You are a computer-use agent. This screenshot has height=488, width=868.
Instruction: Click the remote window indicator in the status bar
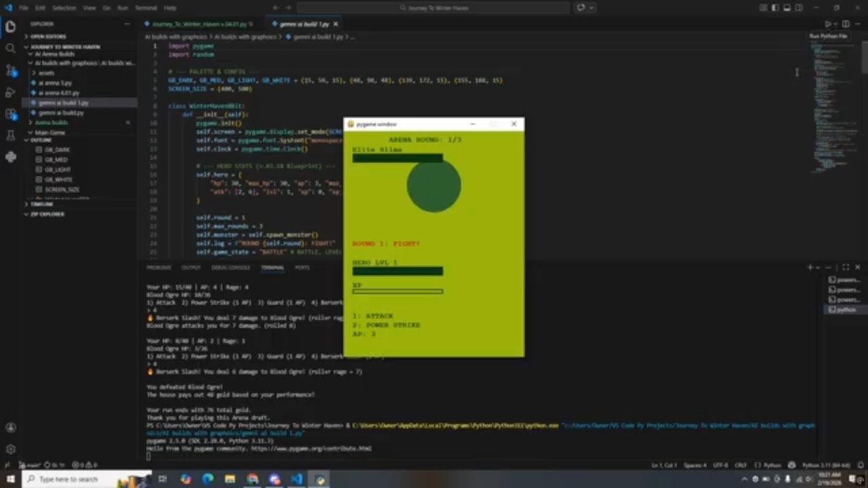(7, 465)
